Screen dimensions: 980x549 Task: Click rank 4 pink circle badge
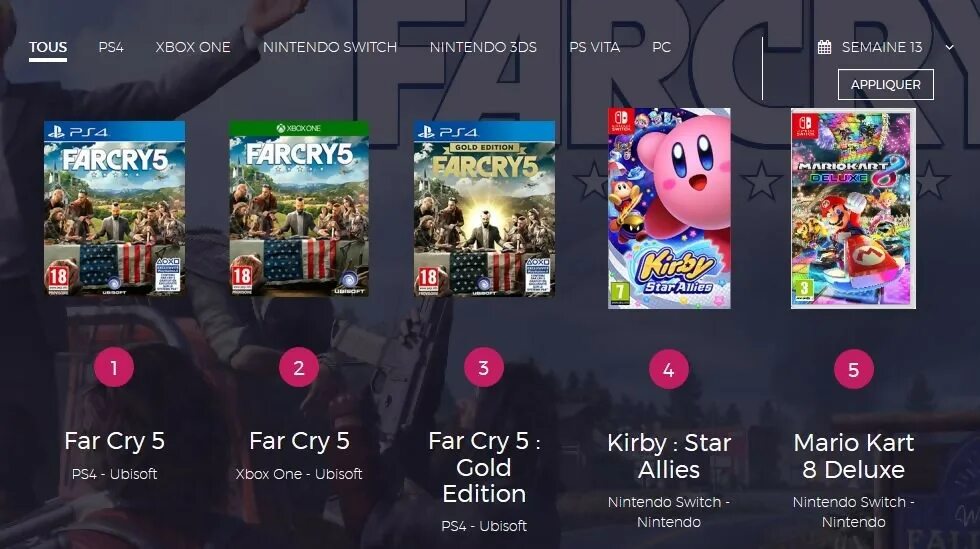[x=669, y=369]
